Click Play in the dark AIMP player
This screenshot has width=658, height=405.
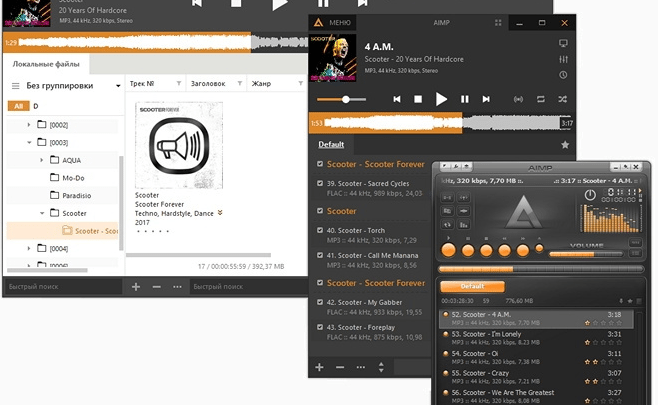[441, 99]
